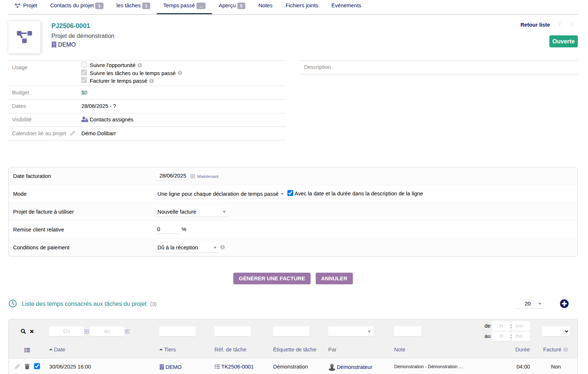Add new time entry with plus icon

564,304
